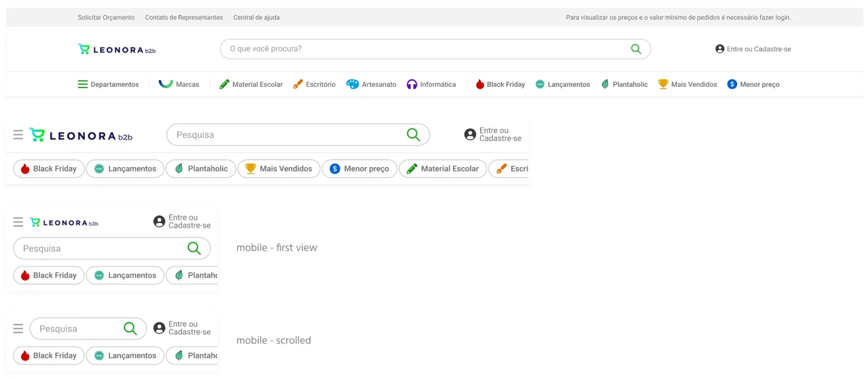Open hamburger menu in mobile scrolled view
Viewport: 868px width, 379px height.
click(x=18, y=328)
